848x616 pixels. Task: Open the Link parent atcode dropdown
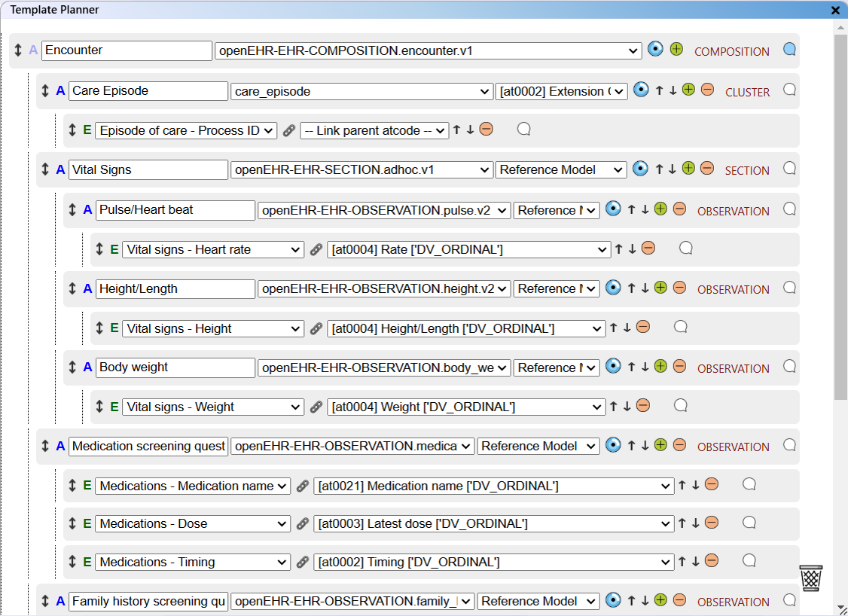pos(374,131)
